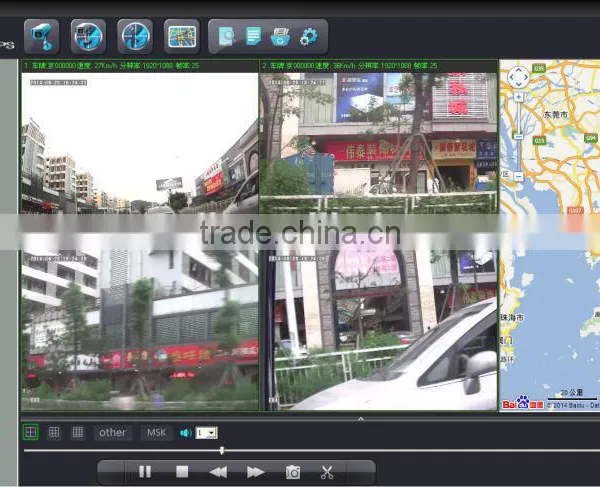The image size is (600, 487).
Task: Rewind the playback
Action: 218,472
